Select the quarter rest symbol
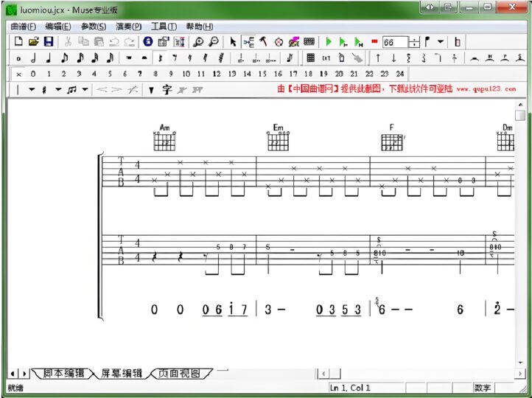Viewport: 532px width, 398px height. click(160, 58)
